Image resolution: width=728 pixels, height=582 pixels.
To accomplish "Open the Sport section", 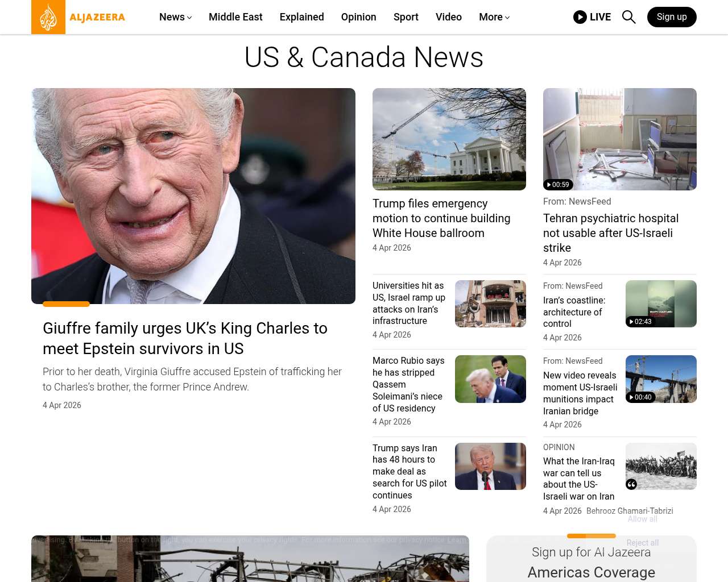I will click(x=406, y=17).
